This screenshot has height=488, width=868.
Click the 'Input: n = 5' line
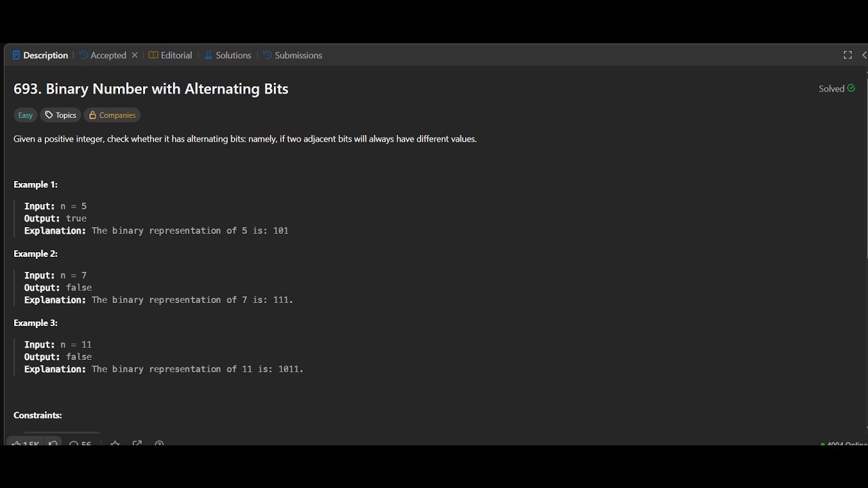click(x=56, y=206)
